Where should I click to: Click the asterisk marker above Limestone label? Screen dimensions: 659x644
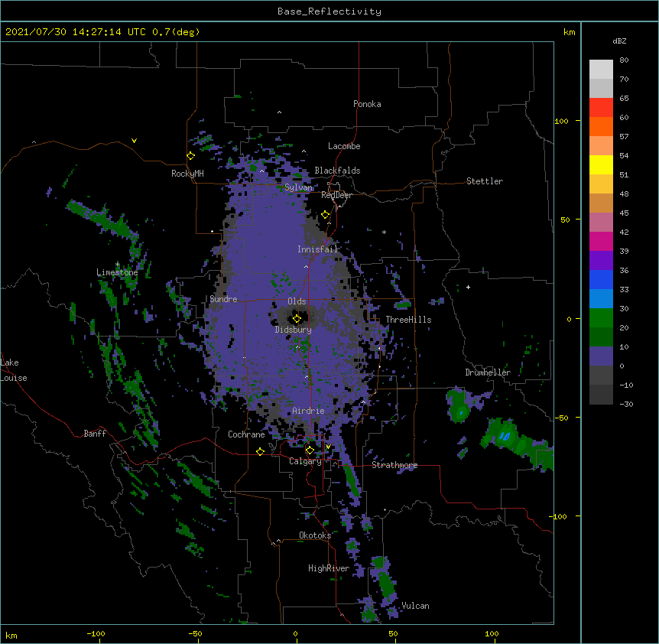tap(117, 265)
